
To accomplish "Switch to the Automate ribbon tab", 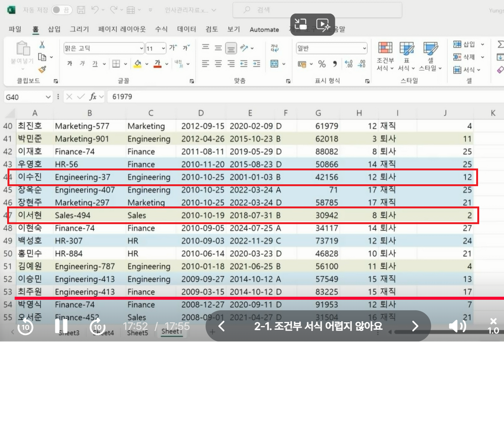I will point(264,29).
